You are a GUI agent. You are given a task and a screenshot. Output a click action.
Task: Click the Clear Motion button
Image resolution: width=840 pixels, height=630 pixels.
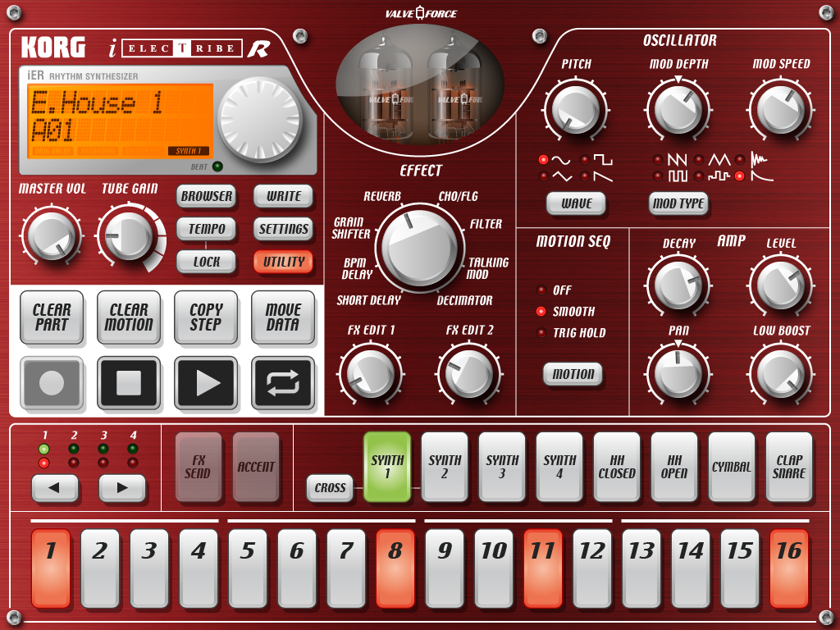129,317
